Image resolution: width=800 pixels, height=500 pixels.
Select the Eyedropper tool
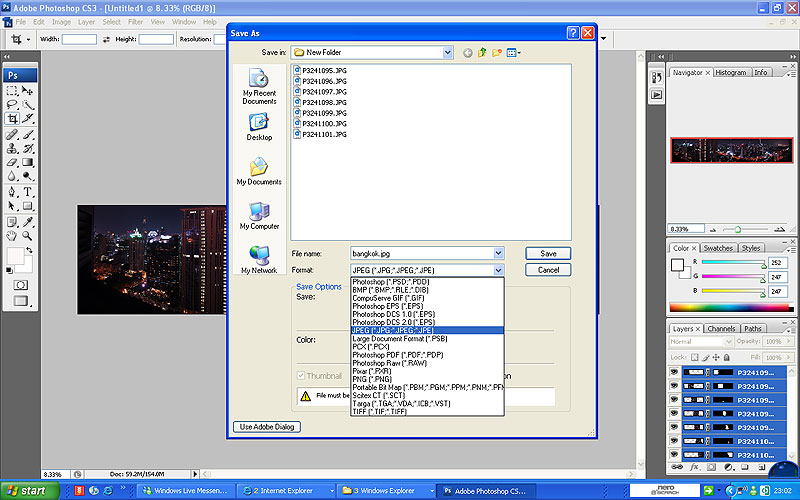click(28, 222)
